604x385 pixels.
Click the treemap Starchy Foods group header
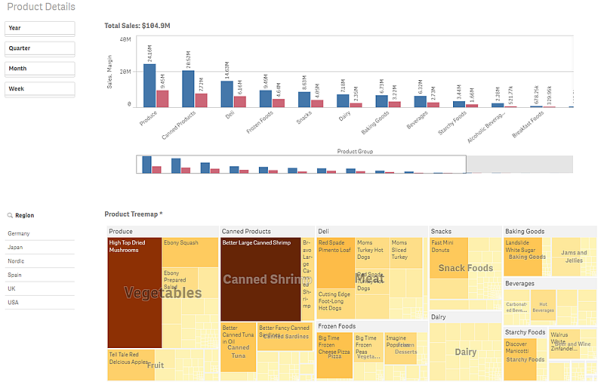525,332
